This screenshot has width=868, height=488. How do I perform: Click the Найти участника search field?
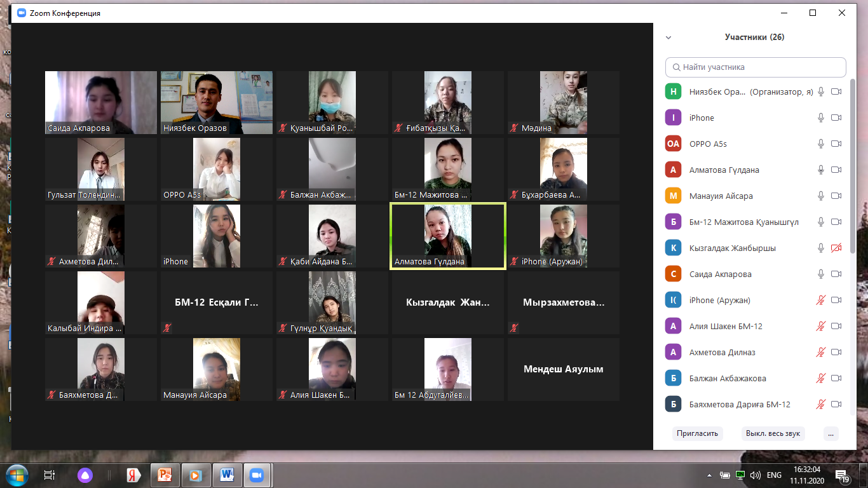click(756, 67)
